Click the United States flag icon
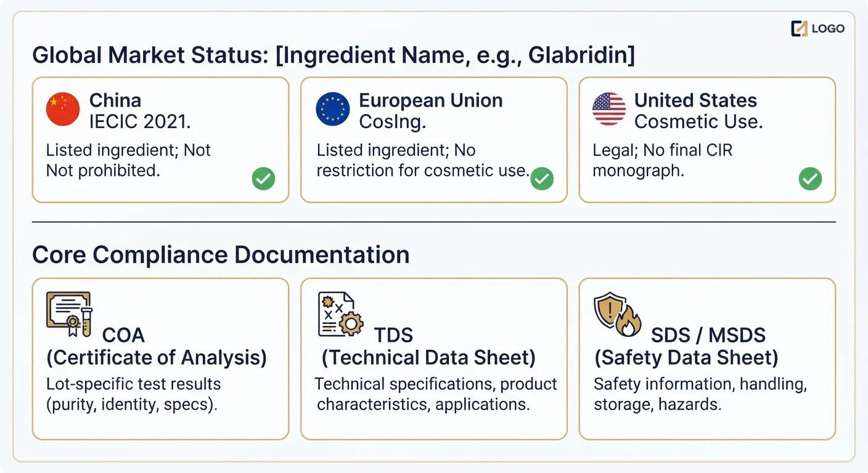 [609, 110]
